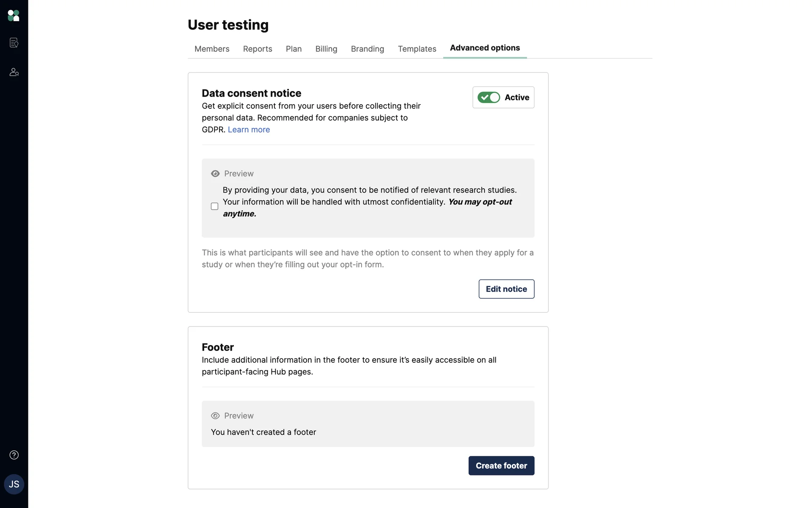The height and width of the screenshot is (508, 812).
Task: Go to the Billing tab
Action: coord(326,49)
